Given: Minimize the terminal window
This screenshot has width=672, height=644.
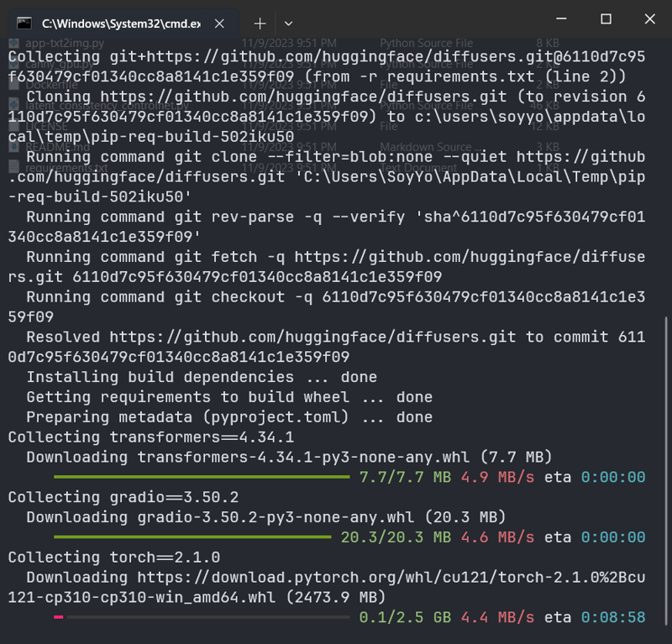Looking at the screenshot, I should (x=561, y=18).
